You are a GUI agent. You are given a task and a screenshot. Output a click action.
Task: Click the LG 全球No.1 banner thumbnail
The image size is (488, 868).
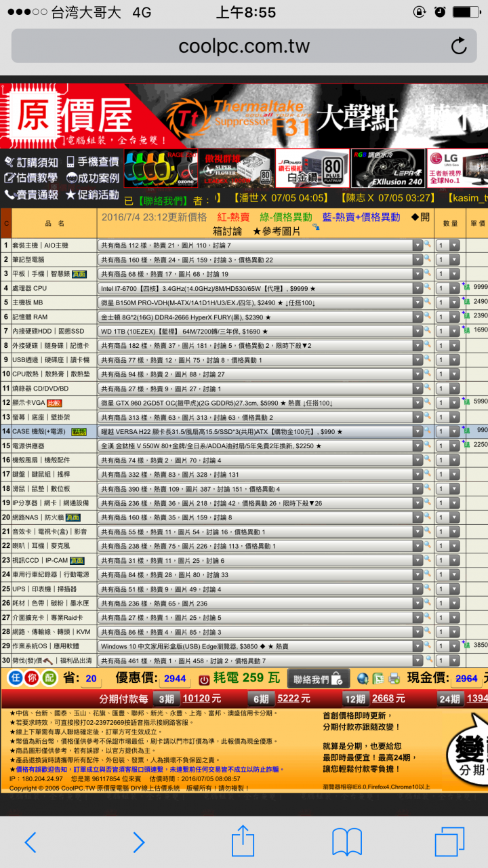pyautogui.click(x=457, y=168)
